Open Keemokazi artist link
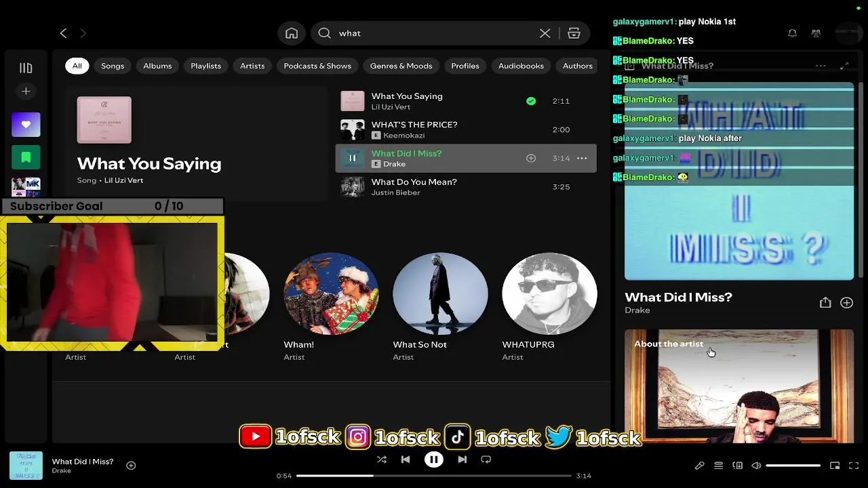Viewport: 868px width, 488px height. 403,136
